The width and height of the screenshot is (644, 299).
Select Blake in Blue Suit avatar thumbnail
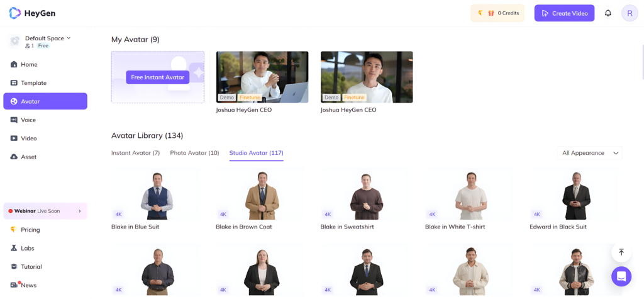[157, 194]
